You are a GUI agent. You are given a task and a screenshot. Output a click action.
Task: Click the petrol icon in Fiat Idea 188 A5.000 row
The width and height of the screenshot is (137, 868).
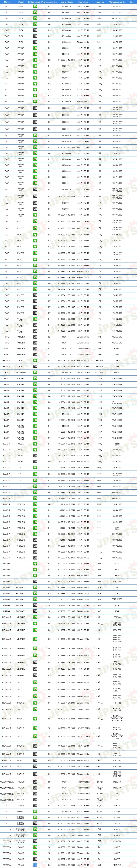tap(35, 6)
